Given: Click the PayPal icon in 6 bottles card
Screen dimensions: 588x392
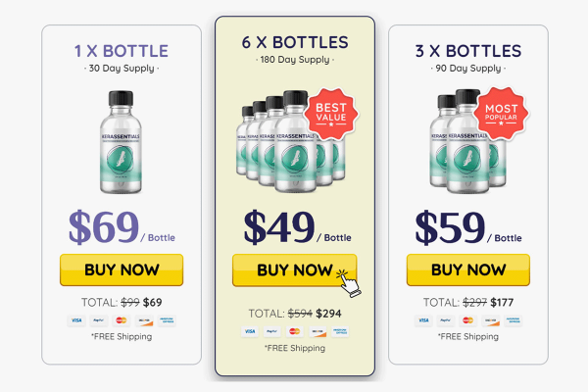Looking at the screenshot, I should point(269,331).
